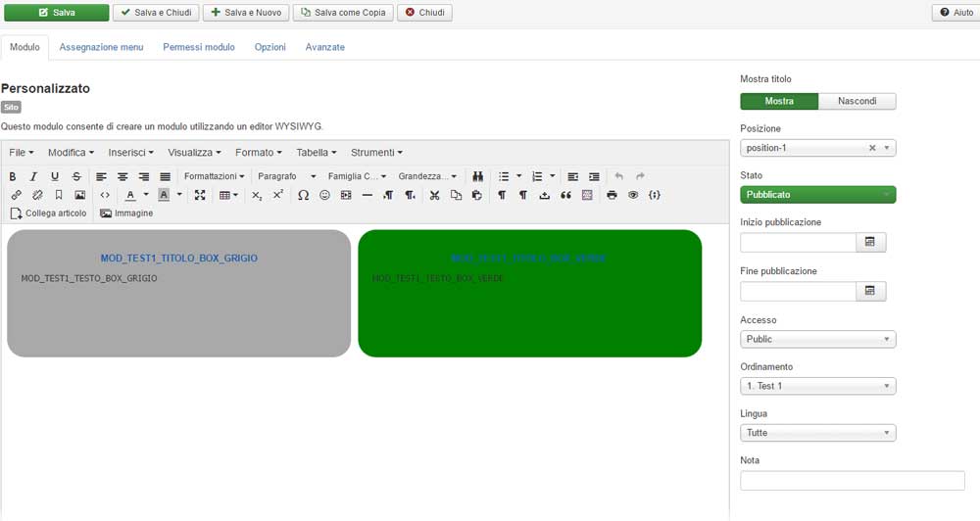Cut selection with the scissors icon
980x521 pixels.
point(434,195)
